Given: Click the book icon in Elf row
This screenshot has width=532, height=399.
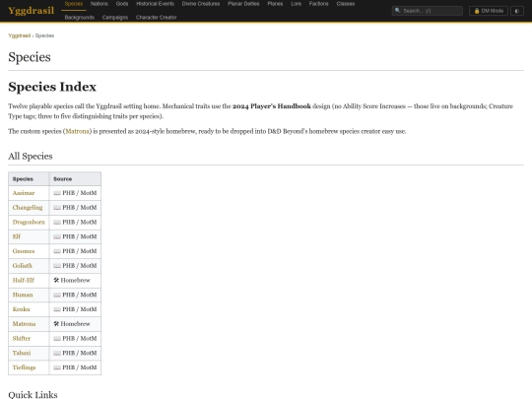Looking at the screenshot, I should pos(57,236).
